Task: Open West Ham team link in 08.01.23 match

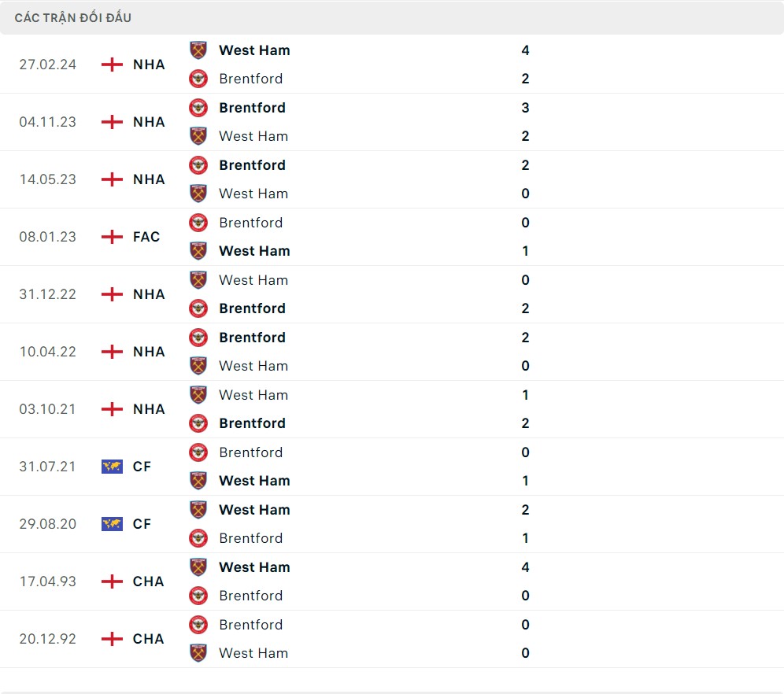Action: coord(254,251)
